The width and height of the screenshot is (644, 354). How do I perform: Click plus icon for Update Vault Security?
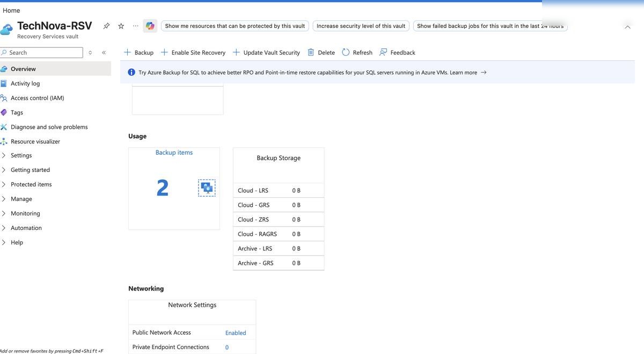click(236, 52)
